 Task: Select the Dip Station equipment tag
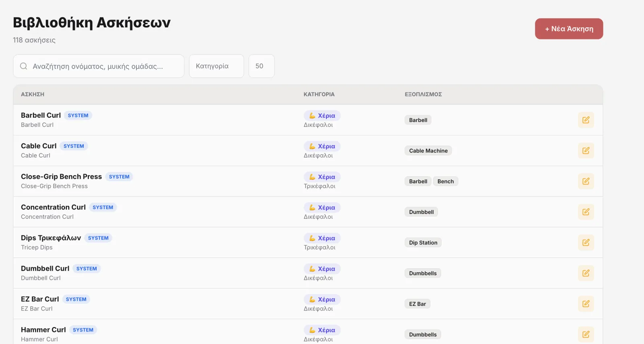423,242
